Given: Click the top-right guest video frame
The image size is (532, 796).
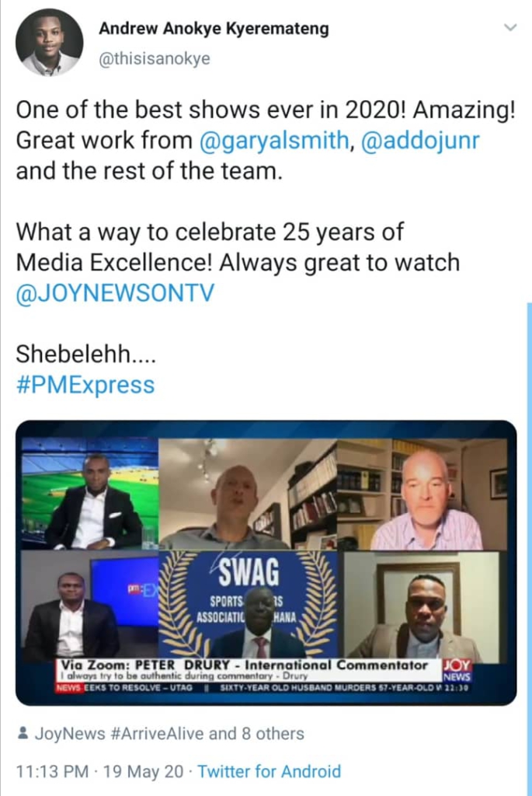Looking at the screenshot, I should pos(422,495).
